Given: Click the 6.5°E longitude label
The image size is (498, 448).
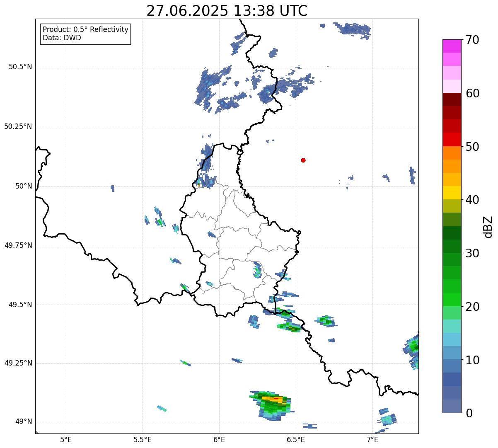Looking at the screenshot, I should (296, 439).
